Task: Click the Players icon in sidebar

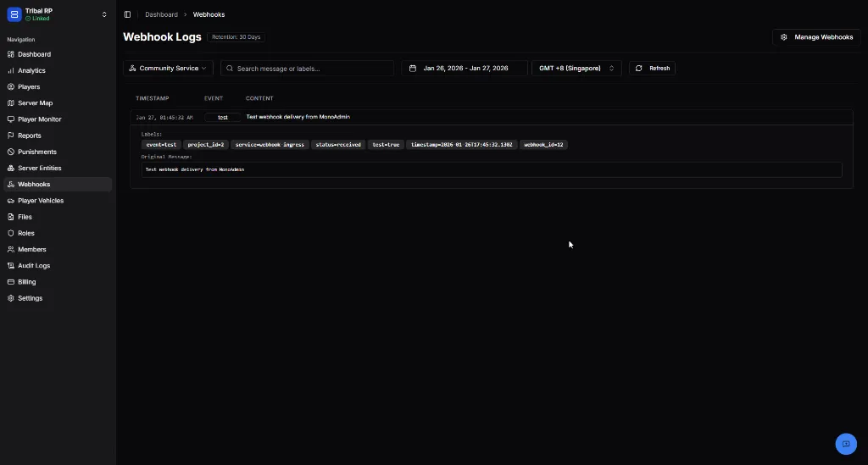Action: click(10, 86)
